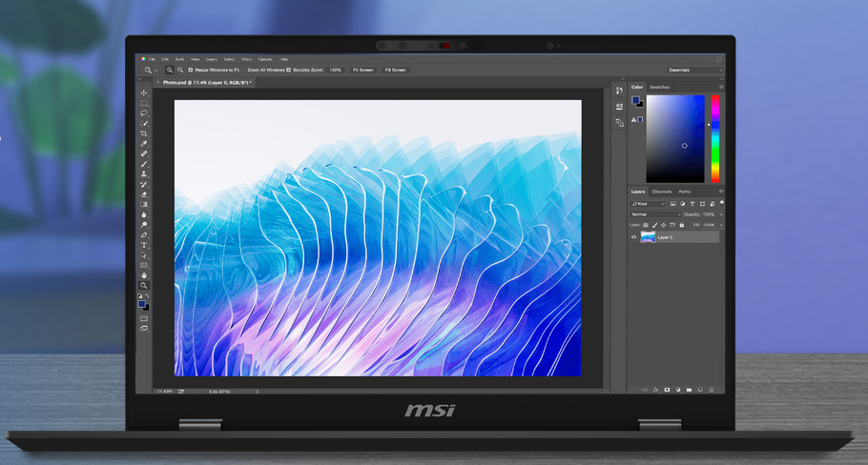Select the Move tool
This screenshot has width=868, height=465.
(x=144, y=92)
